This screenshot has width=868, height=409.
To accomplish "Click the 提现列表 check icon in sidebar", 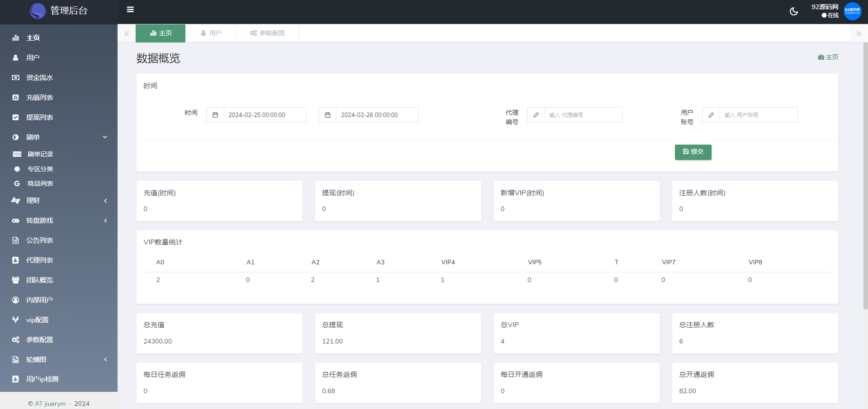I will pyautogui.click(x=16, y=118).
